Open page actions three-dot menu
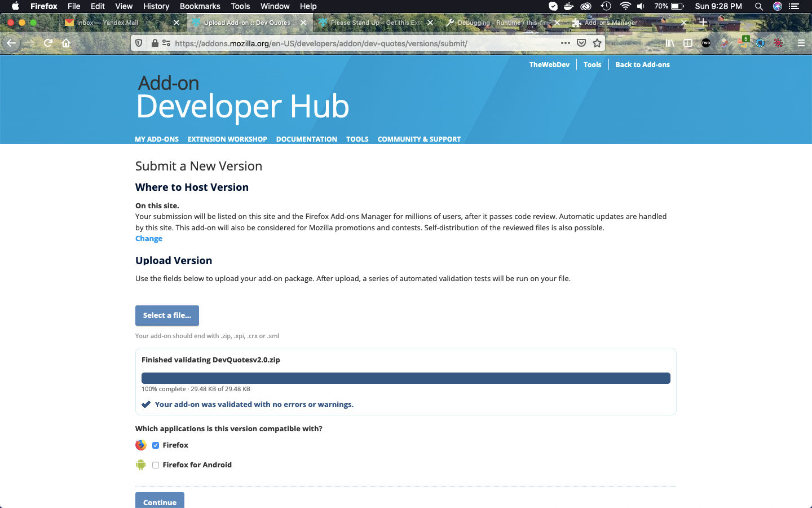 565,43
